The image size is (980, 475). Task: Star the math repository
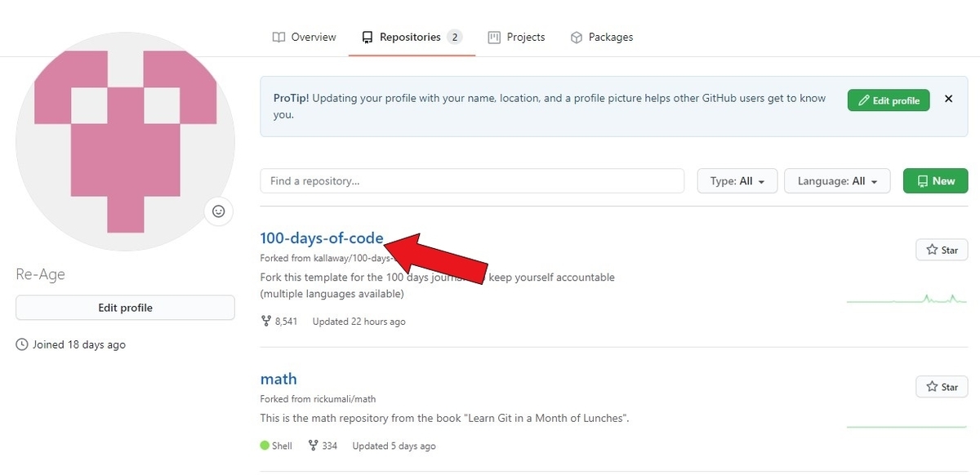click(x=942, y=387)
